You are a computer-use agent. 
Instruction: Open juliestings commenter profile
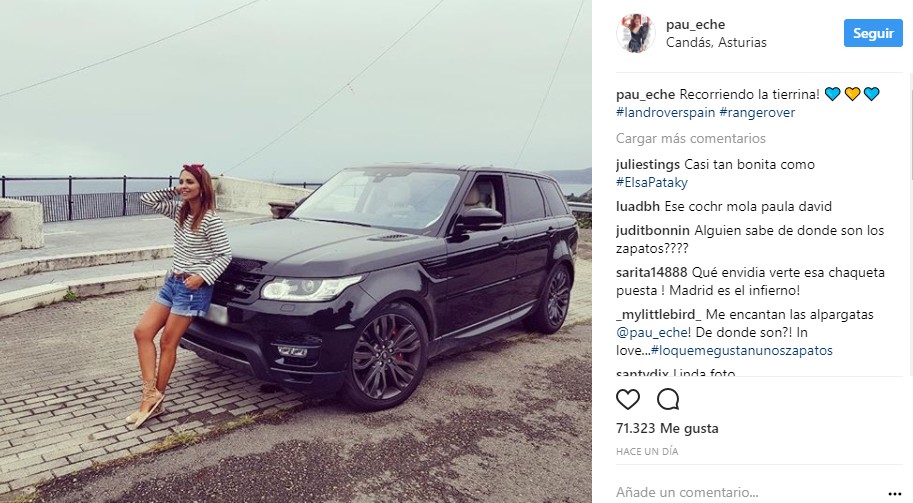pyautogui.click(x=647, y=165)
